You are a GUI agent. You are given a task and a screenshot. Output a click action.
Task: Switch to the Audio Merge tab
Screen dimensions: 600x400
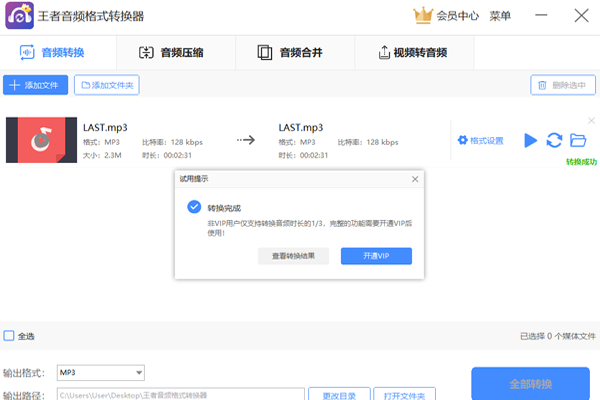point(294,52)
